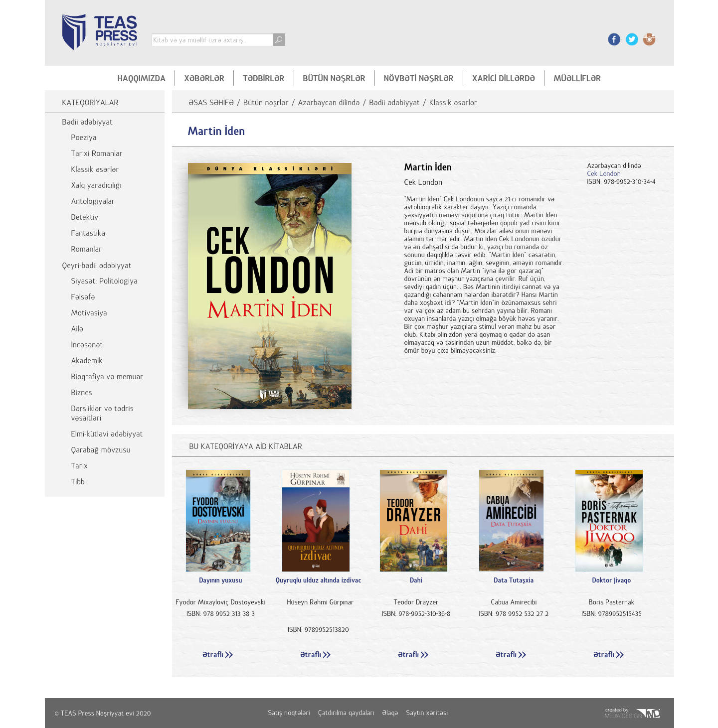Select the Ailə category
718x728 pixels.
(77, 329)
